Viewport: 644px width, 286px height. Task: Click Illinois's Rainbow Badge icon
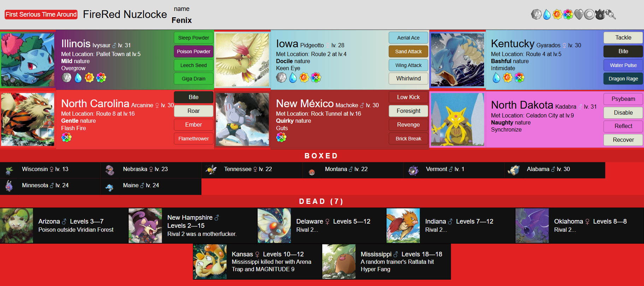[101, 78]
